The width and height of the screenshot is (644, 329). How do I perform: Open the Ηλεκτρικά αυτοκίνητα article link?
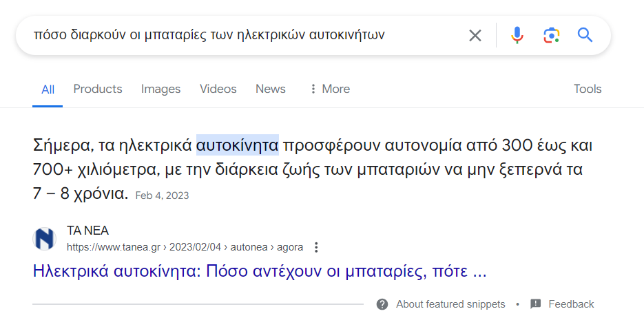tap(260, 271)
